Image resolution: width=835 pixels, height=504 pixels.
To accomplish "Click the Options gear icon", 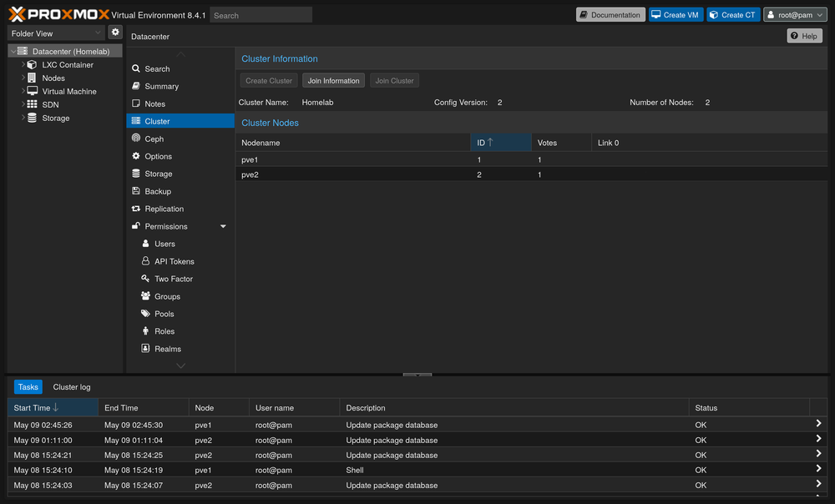I will [136, 156].
